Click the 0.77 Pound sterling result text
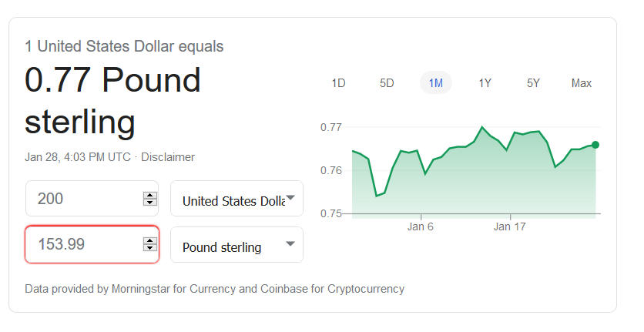 (113, 100)
